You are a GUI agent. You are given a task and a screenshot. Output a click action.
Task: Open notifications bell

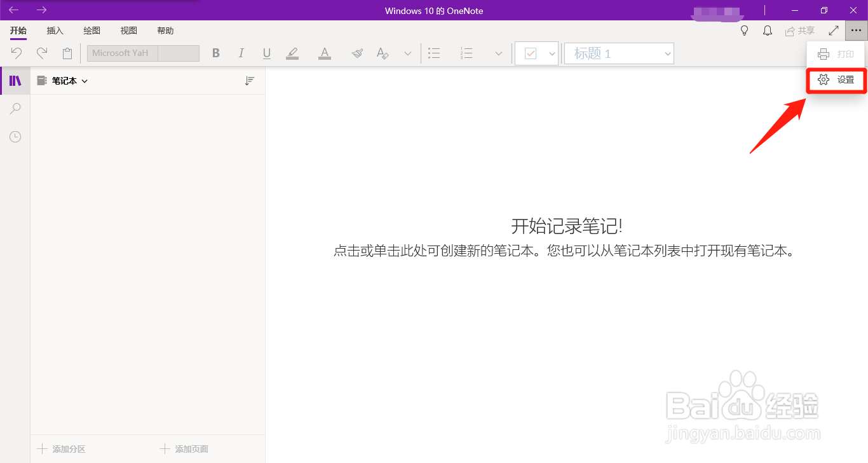point(768,31)
